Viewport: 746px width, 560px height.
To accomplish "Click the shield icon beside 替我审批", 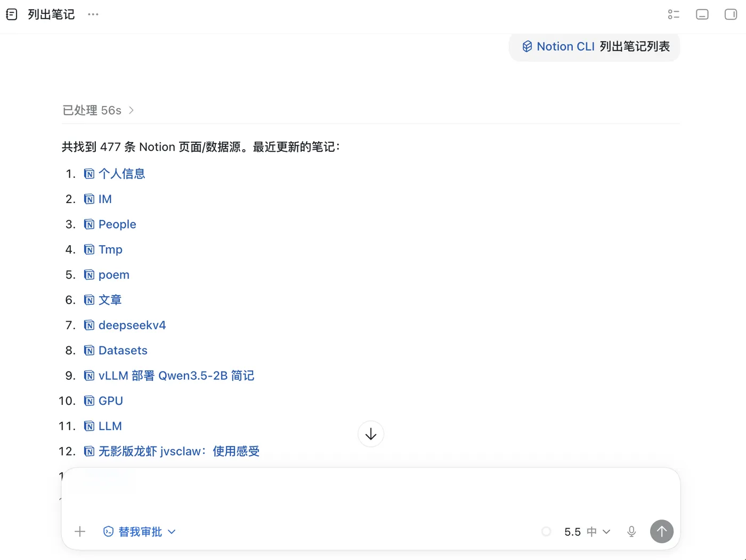I will click(x=108, y=531).
